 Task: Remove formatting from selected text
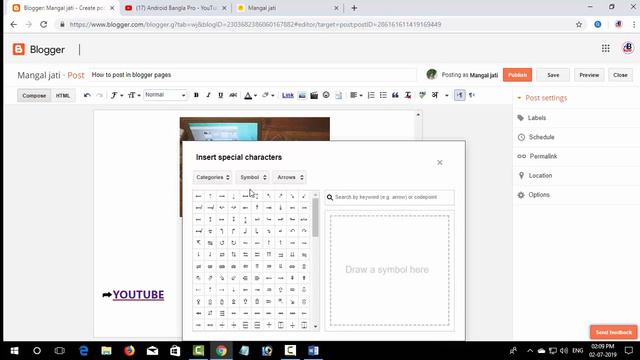tap(408, 95)
